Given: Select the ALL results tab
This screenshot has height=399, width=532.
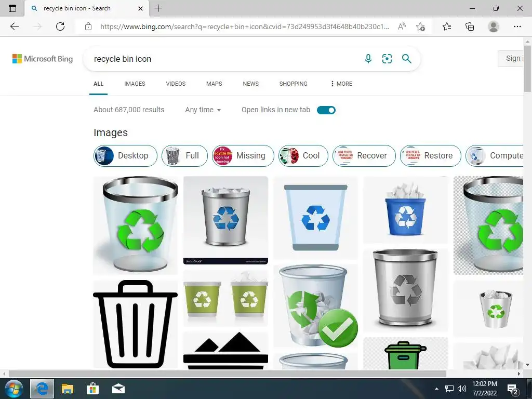Looking at the screenshot, I should click(98, 84).
